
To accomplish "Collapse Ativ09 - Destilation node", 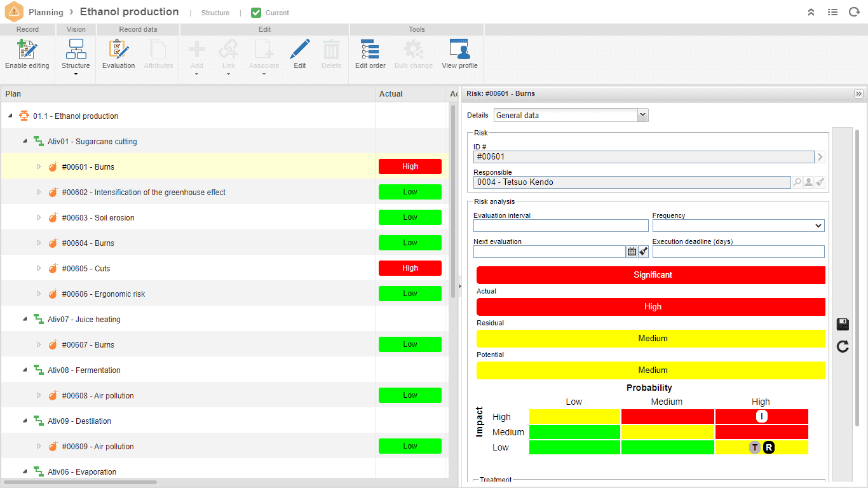I will (x=25, y=421).
